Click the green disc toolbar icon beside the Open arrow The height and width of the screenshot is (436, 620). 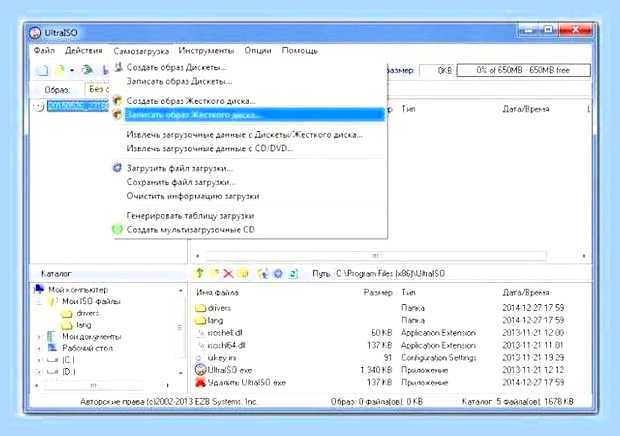[87, 70]
